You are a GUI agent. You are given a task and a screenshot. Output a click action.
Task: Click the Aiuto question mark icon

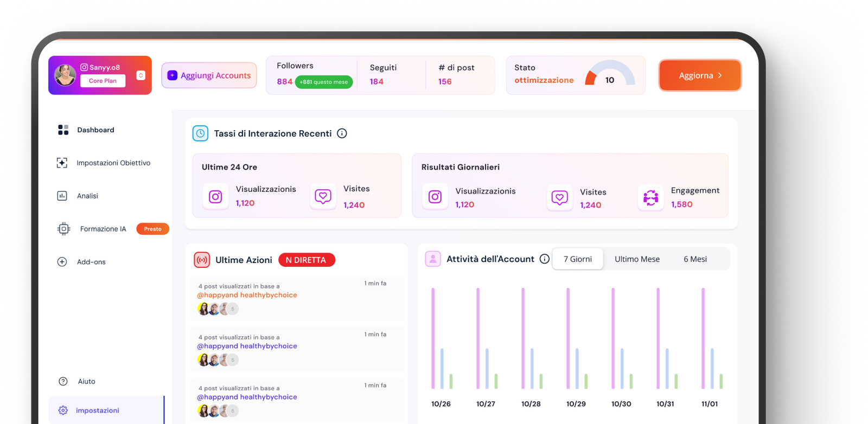pyautogui.click(x=63, y=381)
